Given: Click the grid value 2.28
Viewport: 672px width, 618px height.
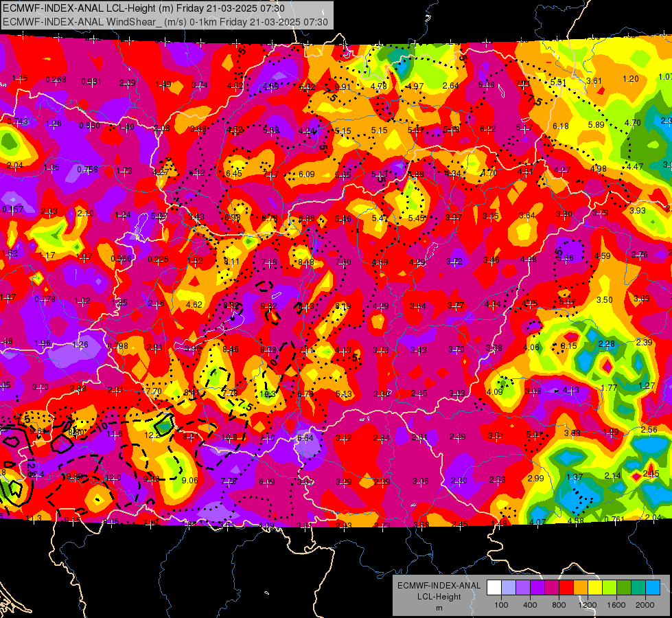Looking at the screenshot, I should click(606, 343).
